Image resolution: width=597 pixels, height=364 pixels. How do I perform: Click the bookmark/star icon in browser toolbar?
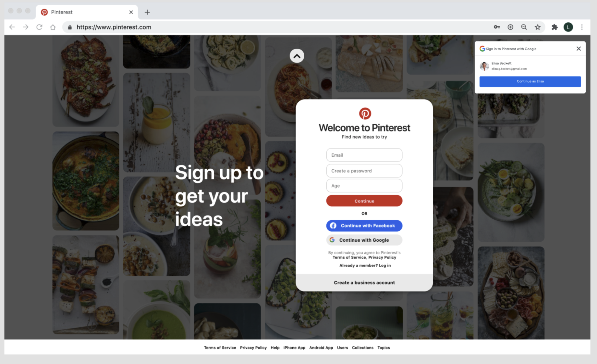pyautogui.click(x=538, y=27)
